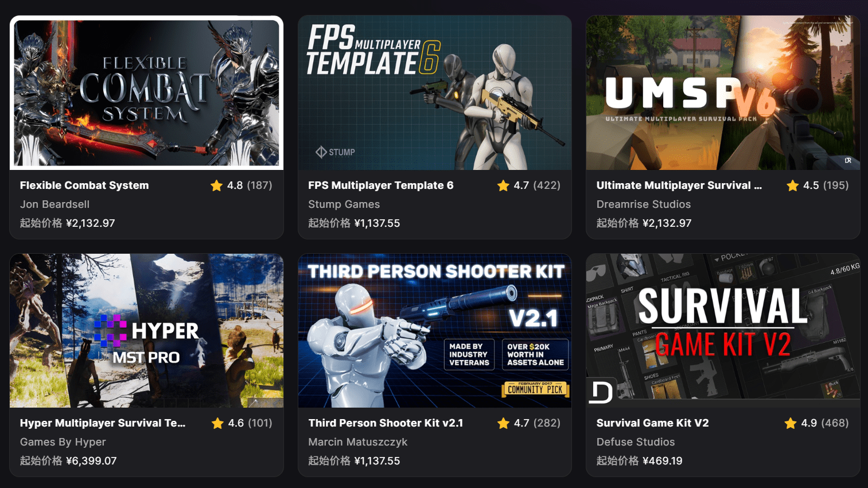Click the Stump logo on the FPS template image
The image size is (868, 488).
(x=336, y=152)
